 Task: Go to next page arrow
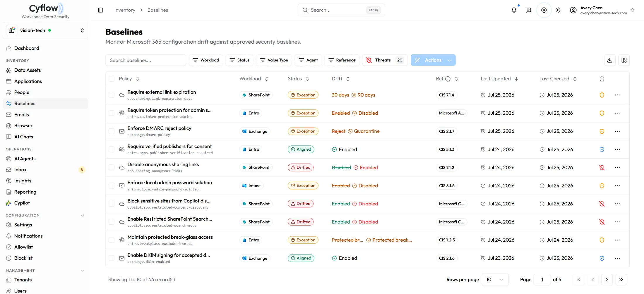tap(607, 279)
